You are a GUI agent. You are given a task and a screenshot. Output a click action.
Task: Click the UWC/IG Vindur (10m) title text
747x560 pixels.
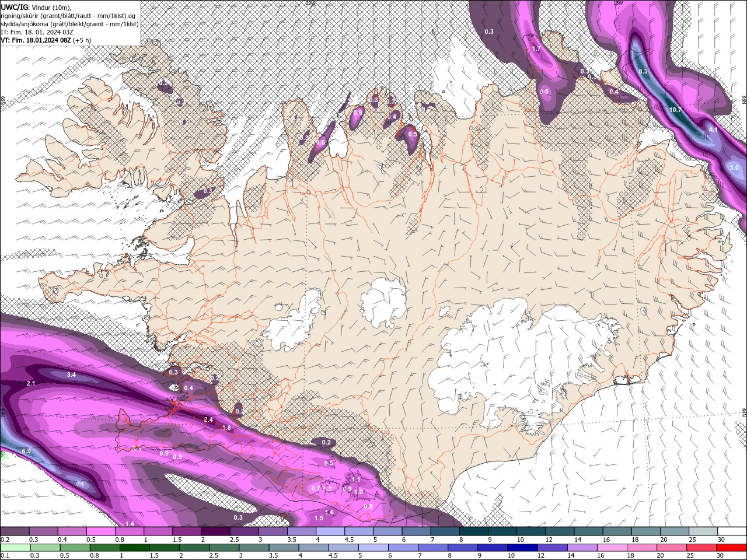tap(37, 7)
